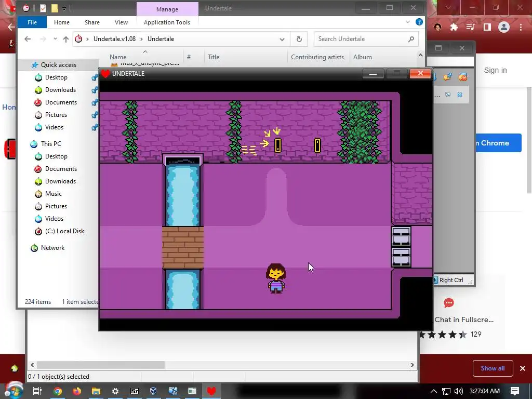
Task: Click the bottom horizontal scrollbar thumb
Action: click(101, 365)
